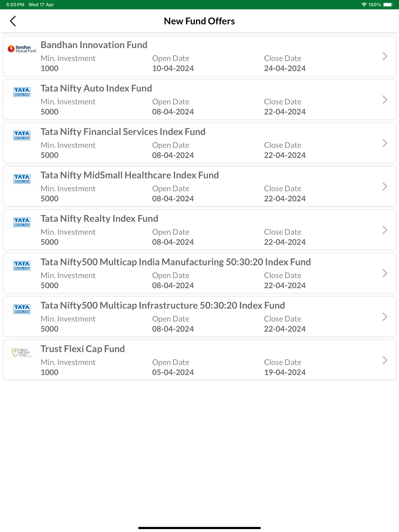
Task: Open Tata Nifty MidSmall Healthcare chevron arrow
Action: point(385,186)
